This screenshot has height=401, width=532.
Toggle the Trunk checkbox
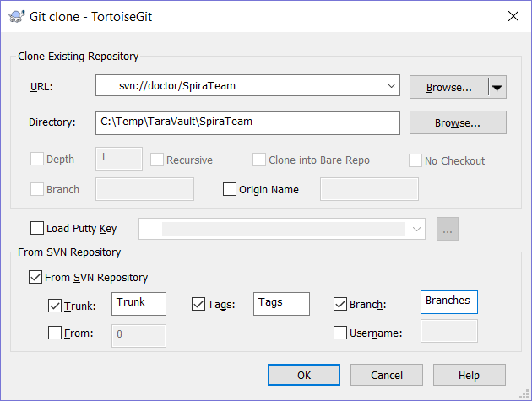point(56,304)
